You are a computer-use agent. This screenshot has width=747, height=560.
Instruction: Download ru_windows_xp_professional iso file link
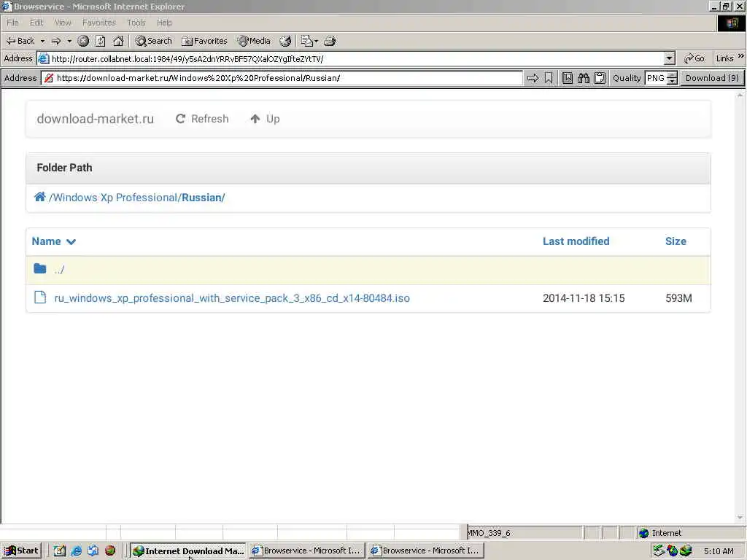coord(232,298)
